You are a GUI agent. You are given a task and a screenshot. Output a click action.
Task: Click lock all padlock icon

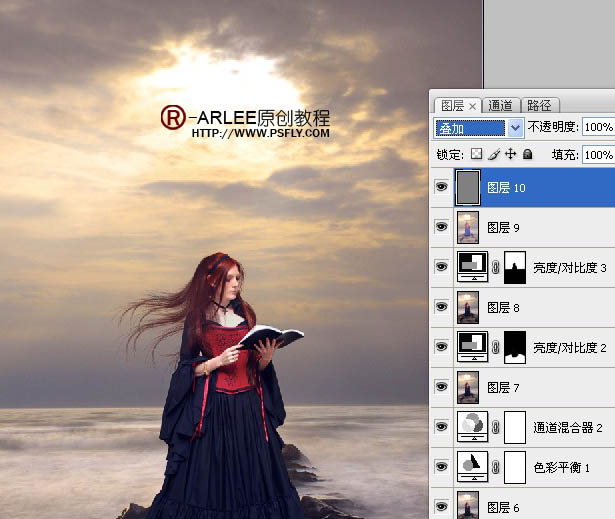527,155
